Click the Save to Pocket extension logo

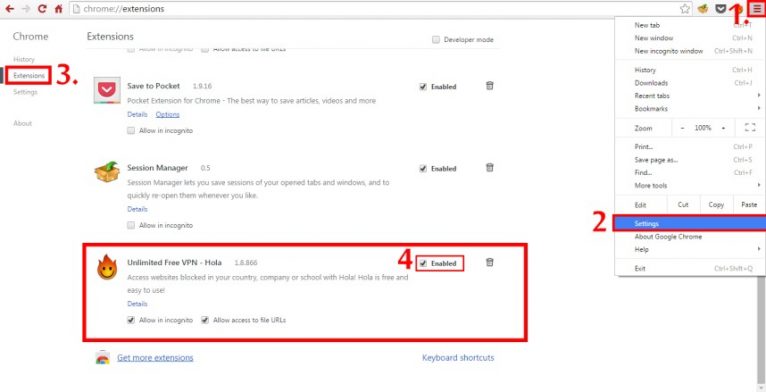pos(106,90)
